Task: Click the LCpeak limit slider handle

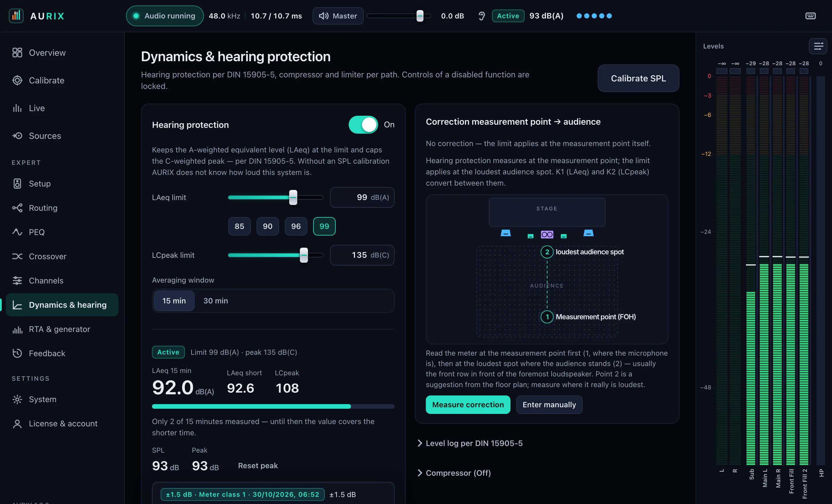Action: [304, 255]
